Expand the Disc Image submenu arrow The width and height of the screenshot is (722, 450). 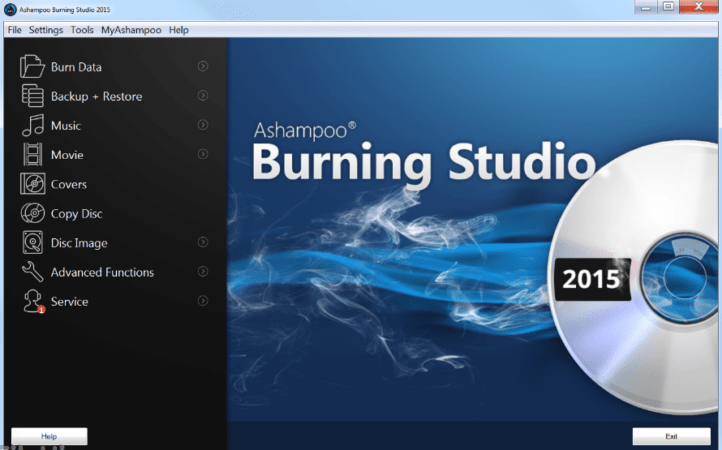coord(203,242)
